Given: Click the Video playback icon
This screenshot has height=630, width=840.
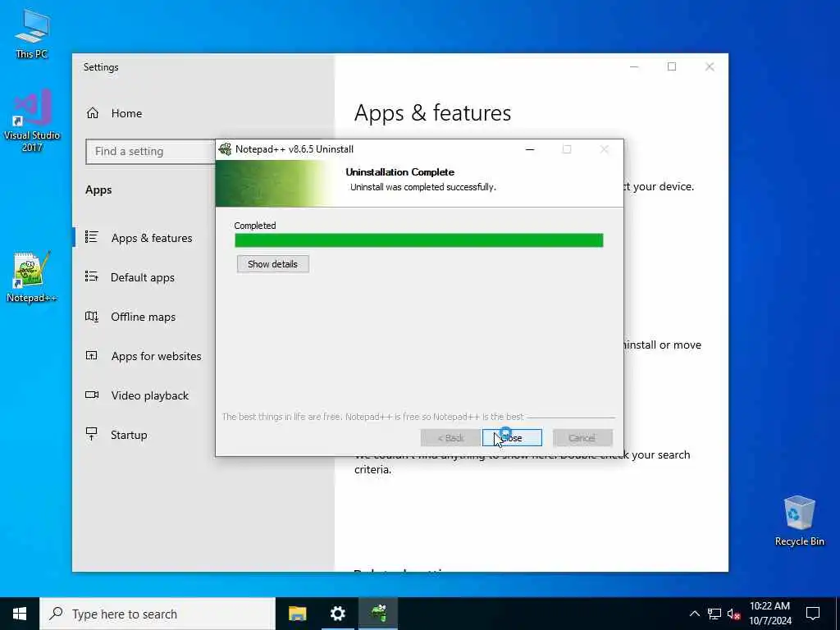Looking at the screenshot, I should [x=92, y=395].
